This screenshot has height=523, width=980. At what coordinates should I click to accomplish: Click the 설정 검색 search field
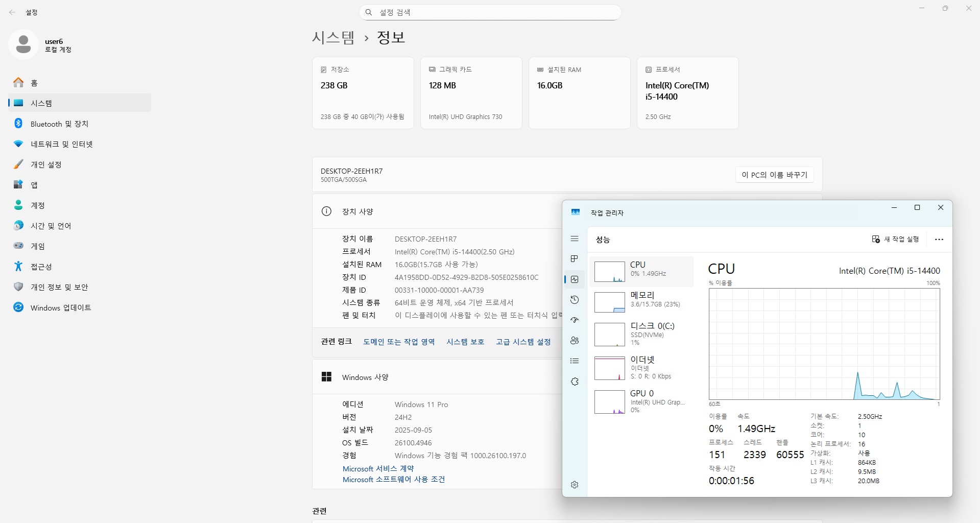[x=490, y=12]
